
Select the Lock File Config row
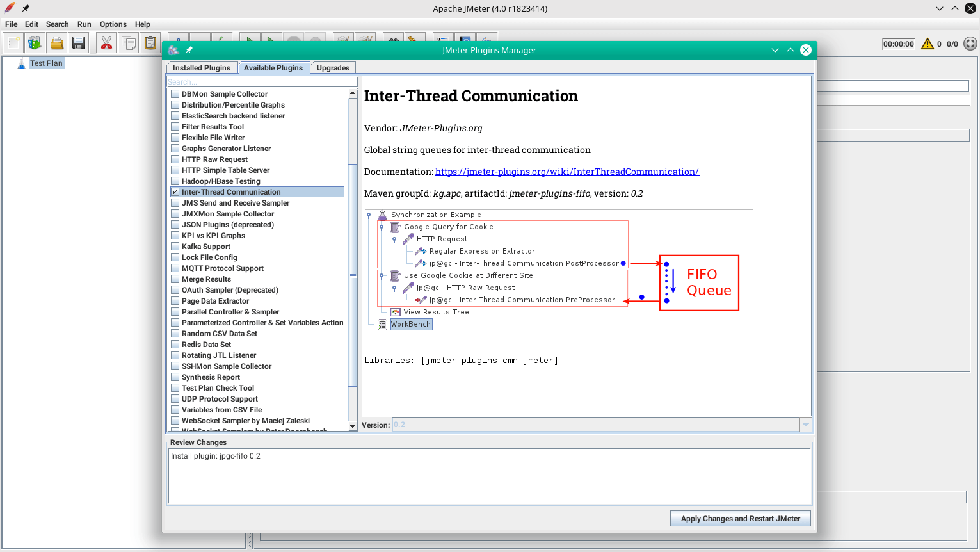tap(257, 257)
